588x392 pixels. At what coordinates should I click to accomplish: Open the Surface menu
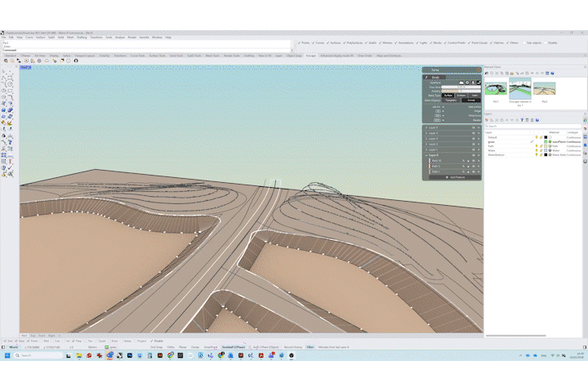click(x=40, y=37)
